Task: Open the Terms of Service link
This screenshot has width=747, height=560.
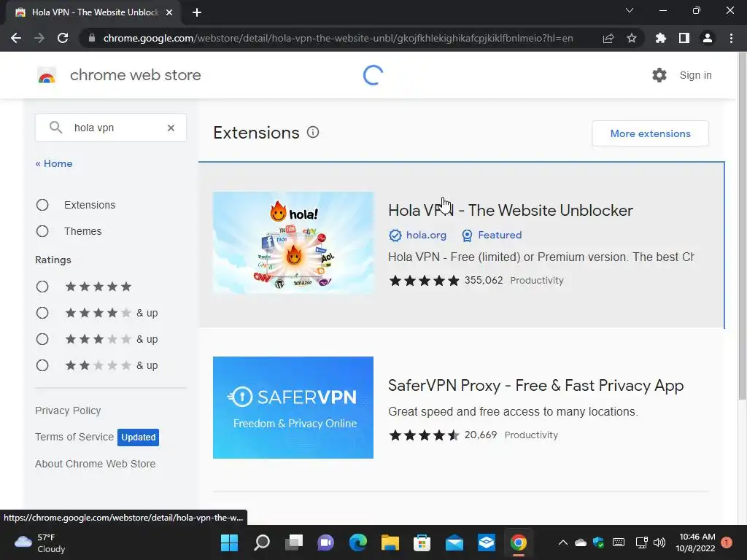Action: click(74, 437)
